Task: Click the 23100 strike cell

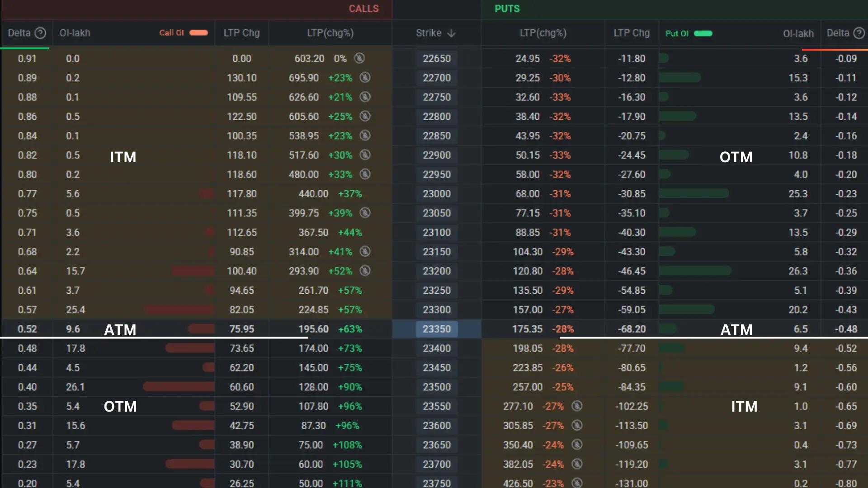Action: pos(437,232)
